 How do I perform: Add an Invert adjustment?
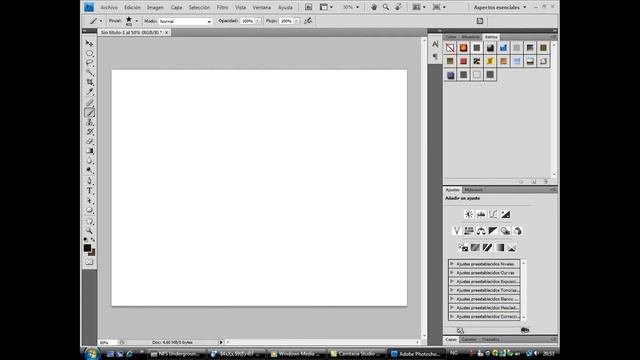point(463,248)
